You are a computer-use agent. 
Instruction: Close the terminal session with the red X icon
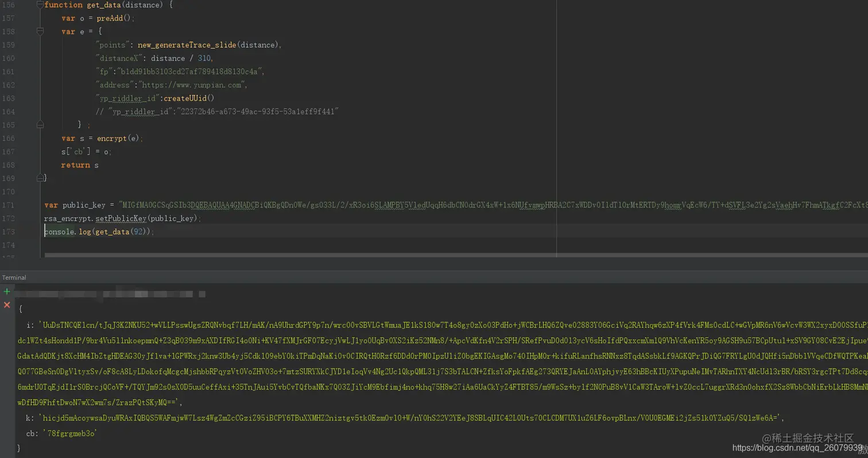click(x=7, y=305)
